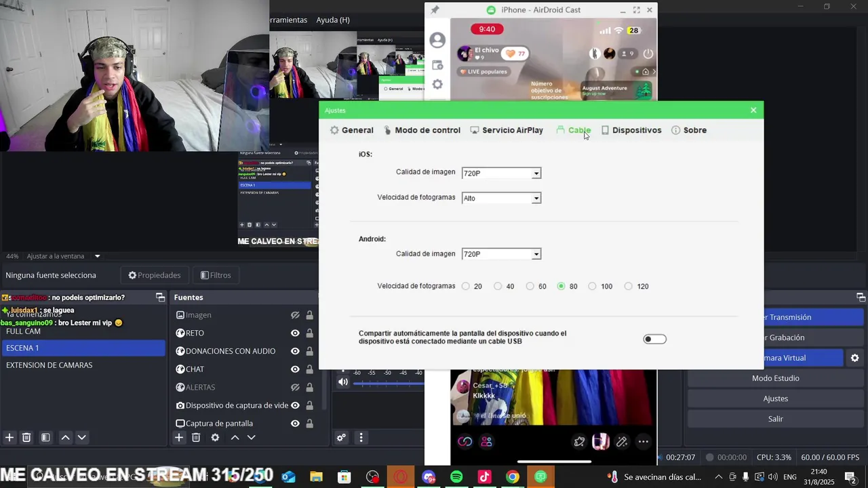Pin the AirDroid Cast window

click(435, 10)
